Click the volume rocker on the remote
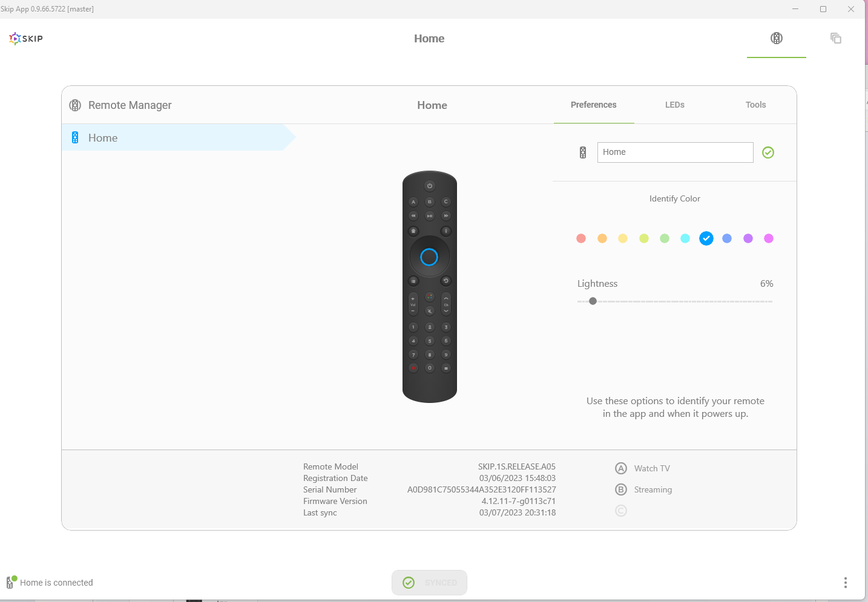This screenshot has width=868, height=602. tap(413, 304)
